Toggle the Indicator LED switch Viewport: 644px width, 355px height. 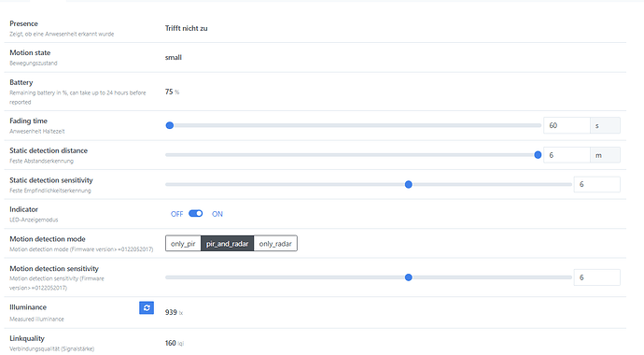point(195,213)
